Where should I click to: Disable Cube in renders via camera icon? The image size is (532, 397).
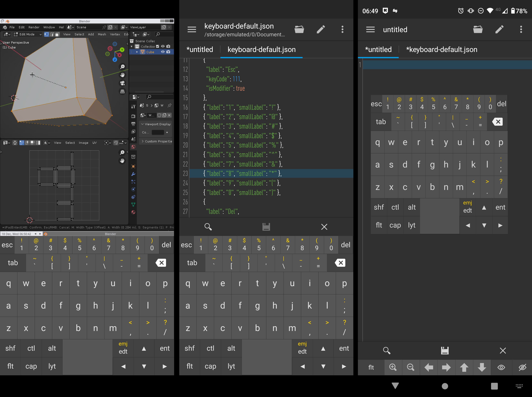click(168, 52)
